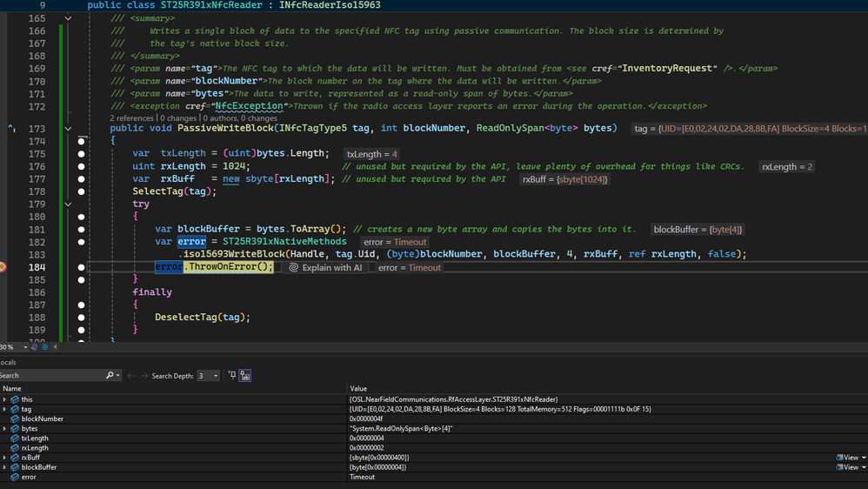Click the '2 references' CodeLens link
The image size is (868, 489).
pyautogui.click(x=131, y=117)
